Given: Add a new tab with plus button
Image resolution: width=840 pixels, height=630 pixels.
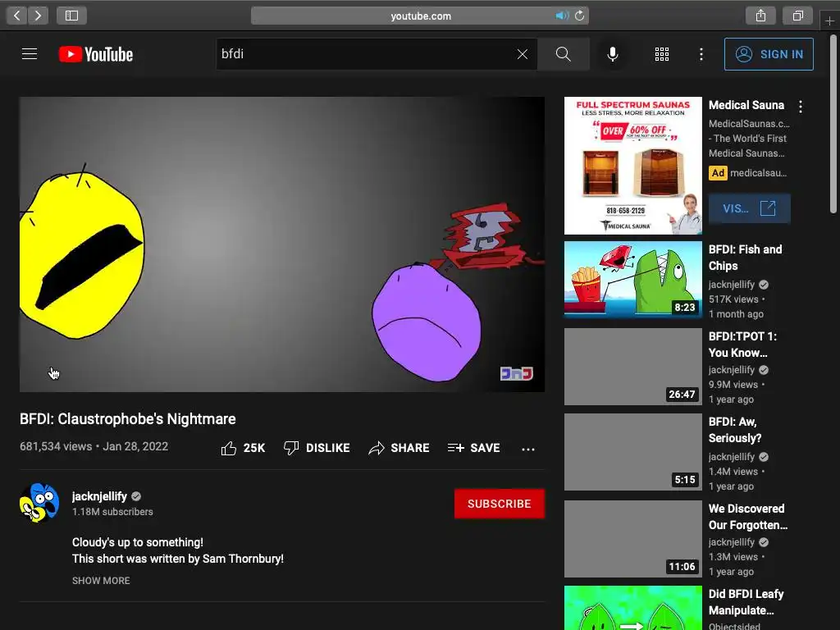Looking at the screenshot, I should (829, 21).
